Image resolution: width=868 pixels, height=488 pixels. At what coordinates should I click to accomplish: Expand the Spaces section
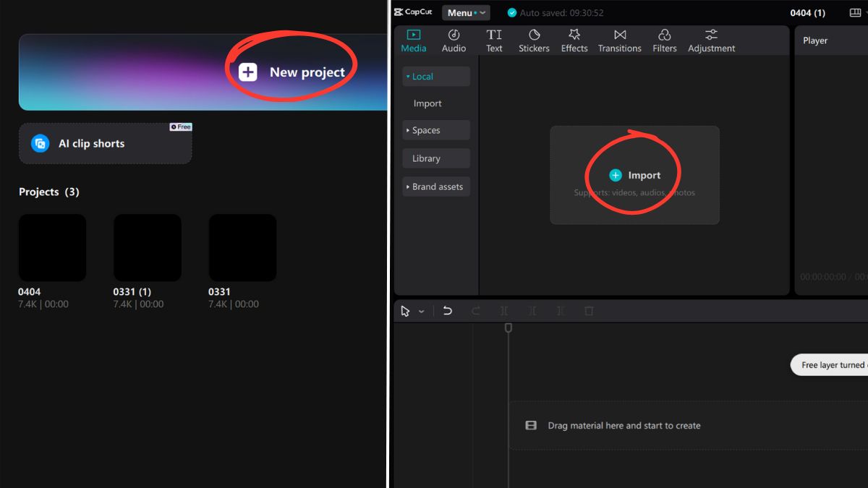[436, 130]
